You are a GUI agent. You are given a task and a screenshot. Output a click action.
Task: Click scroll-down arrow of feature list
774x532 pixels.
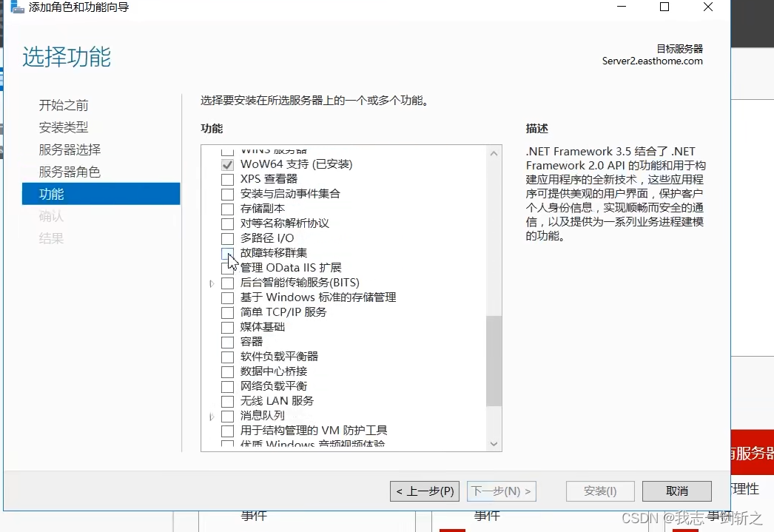tap(494, 444)
